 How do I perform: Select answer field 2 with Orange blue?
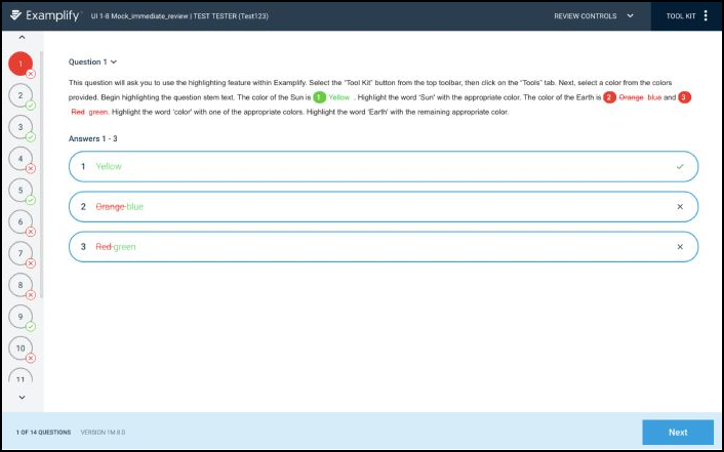click(x=383, y=206)
